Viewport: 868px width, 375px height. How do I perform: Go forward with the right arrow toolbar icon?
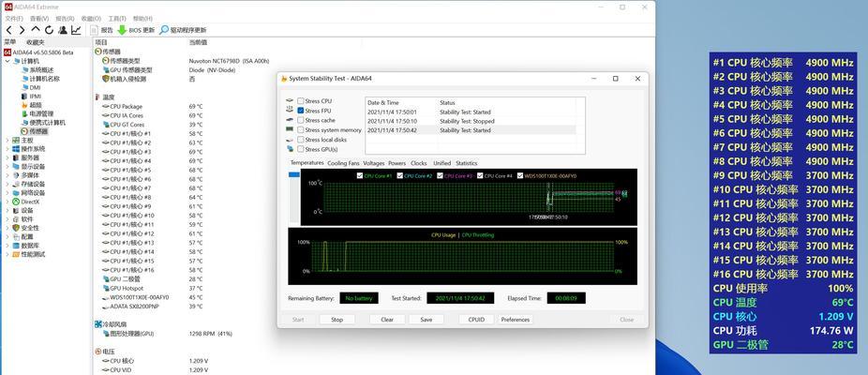[x=22, y=30]
